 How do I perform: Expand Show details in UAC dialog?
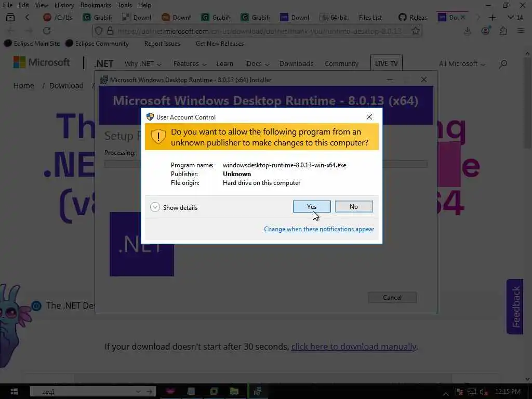[x=174, y=207]
